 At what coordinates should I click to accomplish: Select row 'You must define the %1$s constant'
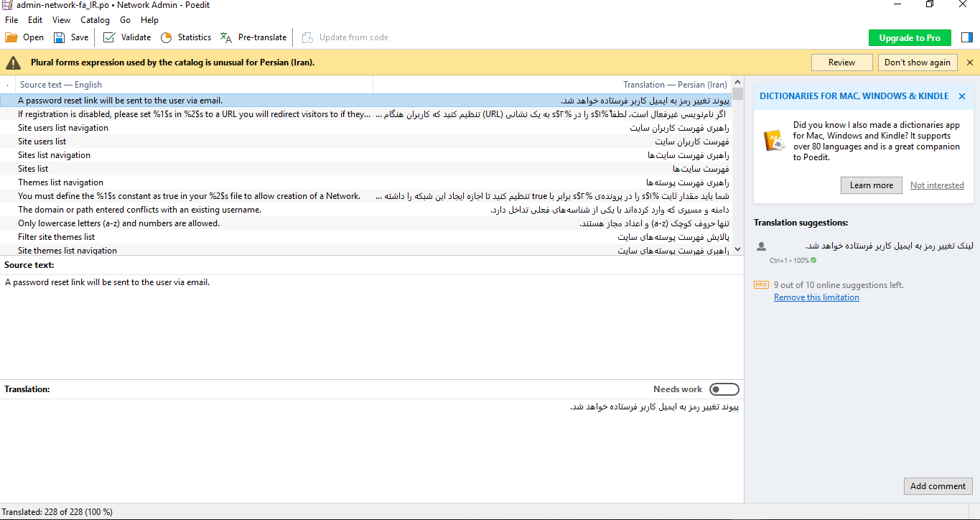click(x=366, y=196)
